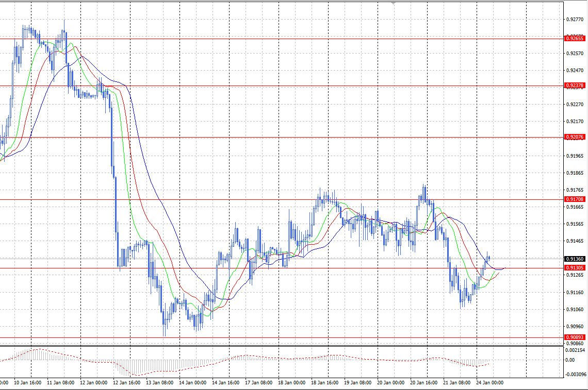Select the red 0.90893 level label

point(575,337)
